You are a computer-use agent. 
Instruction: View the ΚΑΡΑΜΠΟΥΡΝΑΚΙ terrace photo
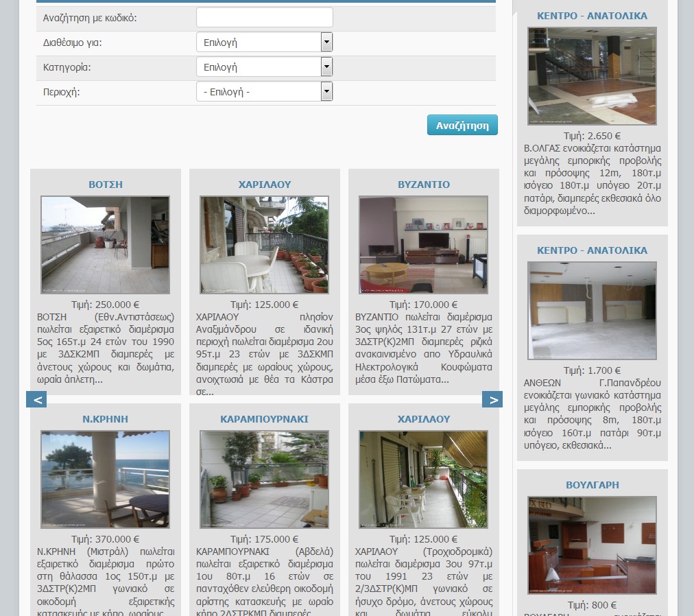pyautogui.click(x=264, y=479)
